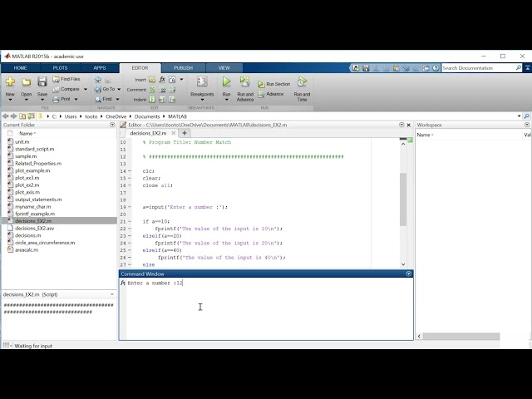Image resolution: width=532 pixels, height=399 pixels.
Task: Click the Workspace horizontal scrollbar thumb
Action: 461,336
